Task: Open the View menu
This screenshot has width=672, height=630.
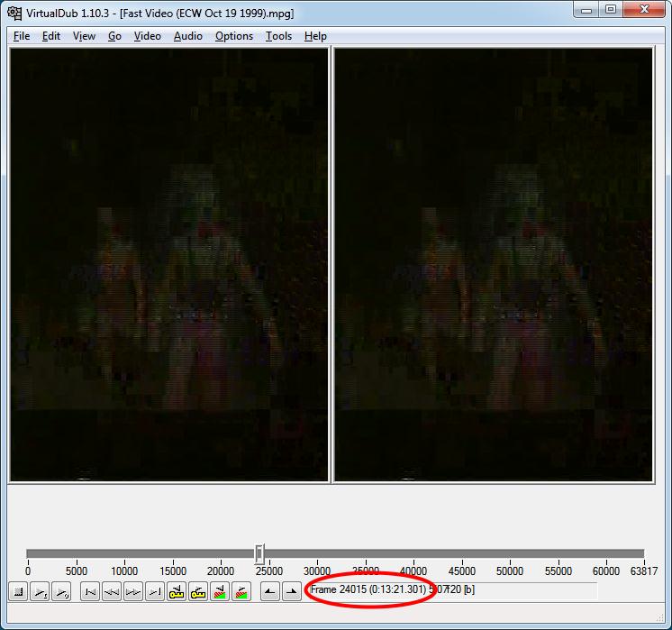Action: pyautogui.click(x=84, y=36)
